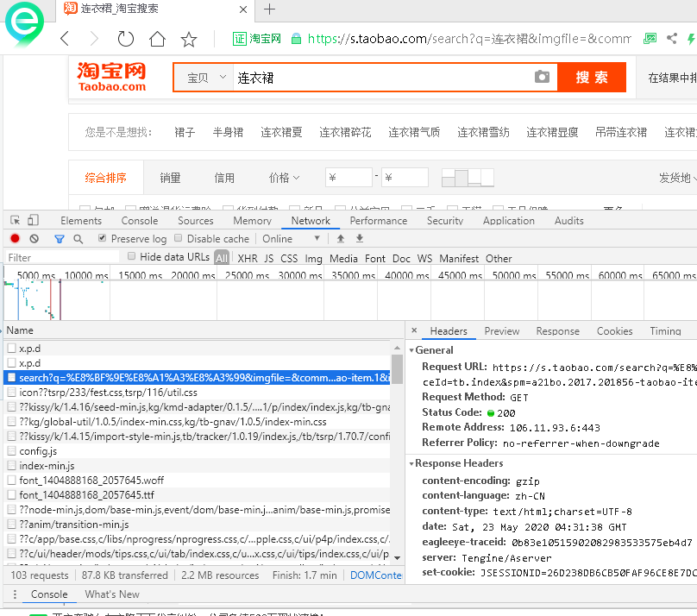Select font_1404888168_2057645.woff request
697x616 pixels.
197,481
